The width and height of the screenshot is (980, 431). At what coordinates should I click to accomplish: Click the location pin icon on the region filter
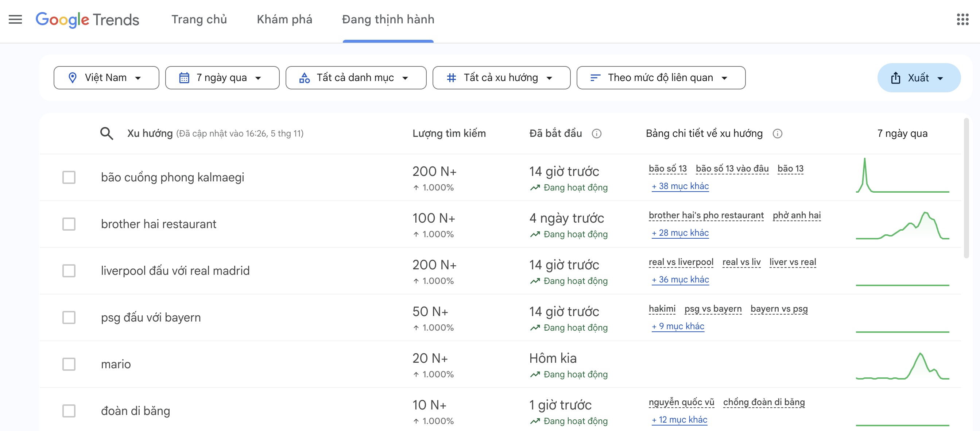coord(73,77)
